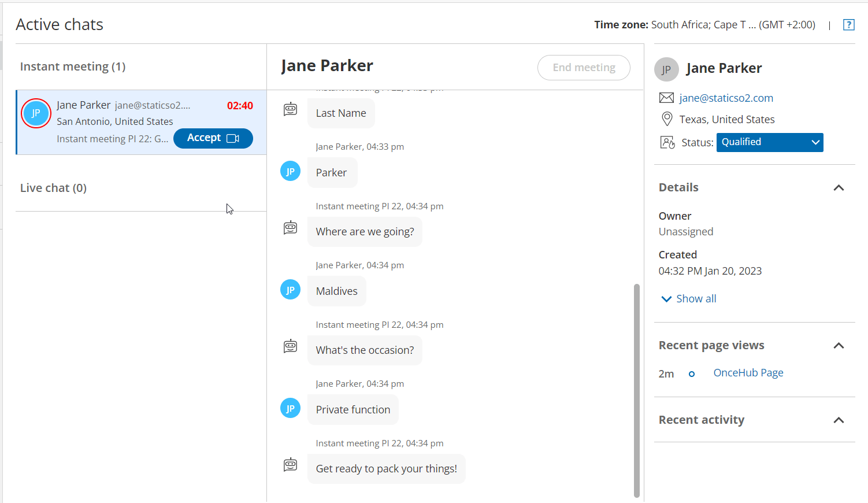
Task: Collapse the Recent activity section
Action: [839, 420]
